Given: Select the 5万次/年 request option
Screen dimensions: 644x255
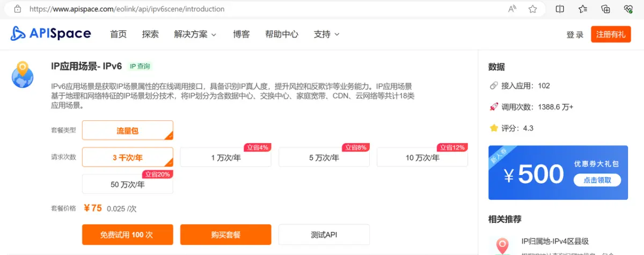Looking at the screenshot, I should (324, 157).
